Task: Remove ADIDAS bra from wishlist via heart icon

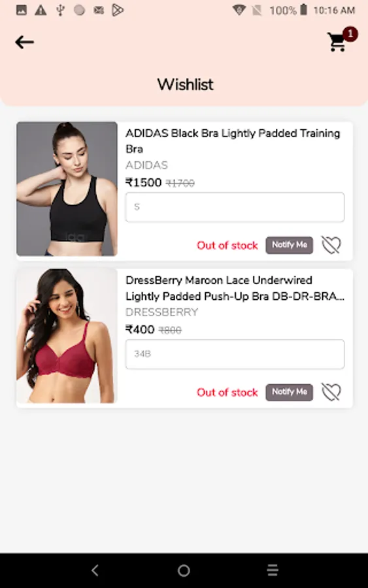Action: (331, 245)
